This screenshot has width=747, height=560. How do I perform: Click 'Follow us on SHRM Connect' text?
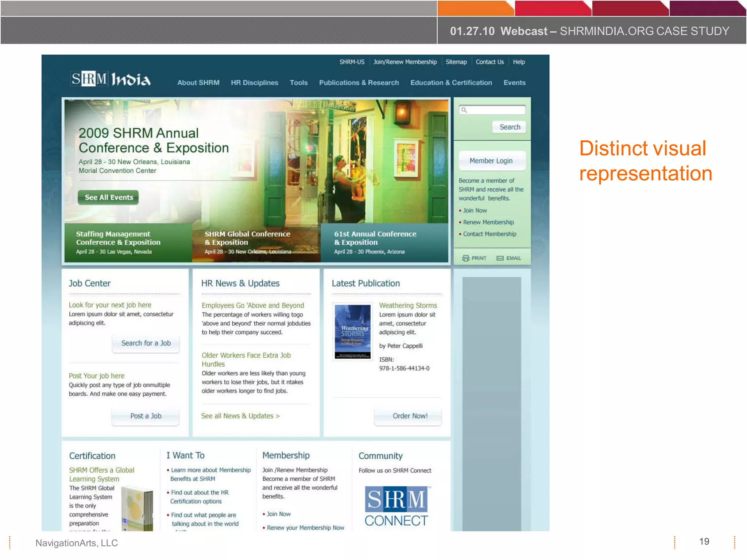(x=395, y=470)
